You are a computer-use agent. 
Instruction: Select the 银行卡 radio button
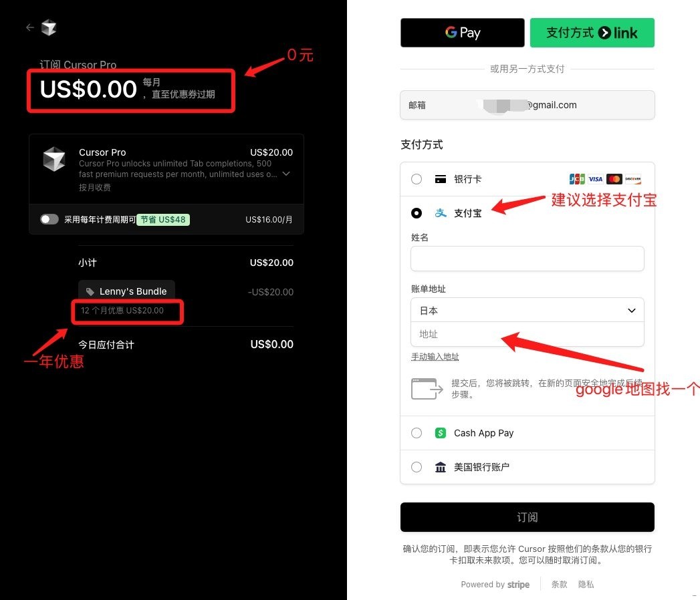click(x=417, y=179)
